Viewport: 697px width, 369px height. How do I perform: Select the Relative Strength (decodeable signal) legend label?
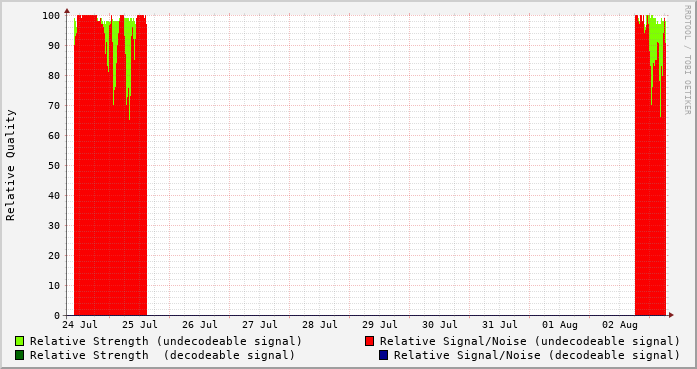(x=162, y=356)
